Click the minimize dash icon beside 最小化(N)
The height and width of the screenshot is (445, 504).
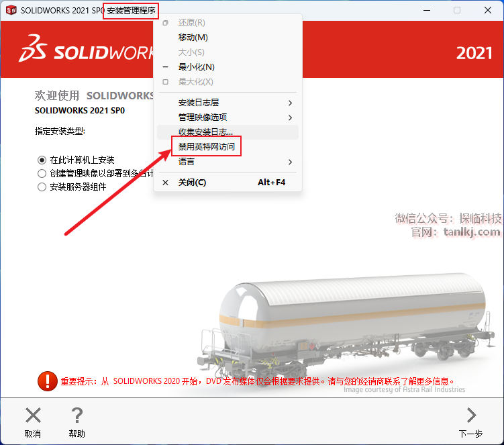pos(166,67)
